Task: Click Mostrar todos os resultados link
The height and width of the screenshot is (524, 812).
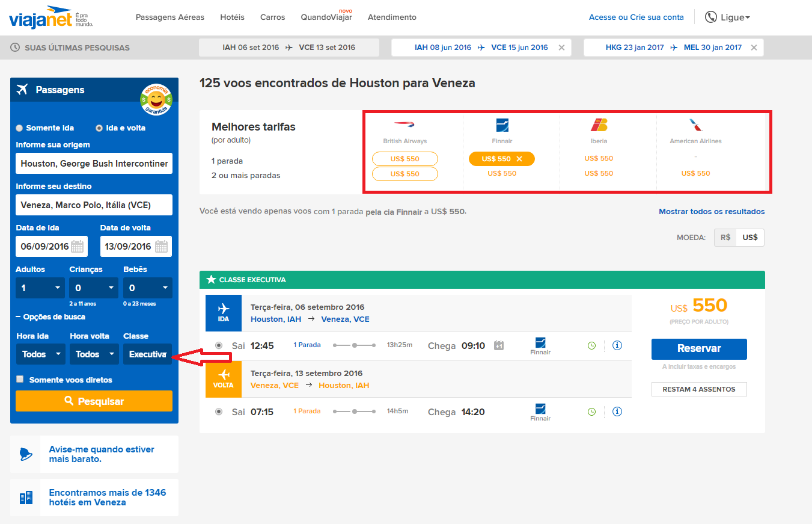Action: (x=712, y=212)
